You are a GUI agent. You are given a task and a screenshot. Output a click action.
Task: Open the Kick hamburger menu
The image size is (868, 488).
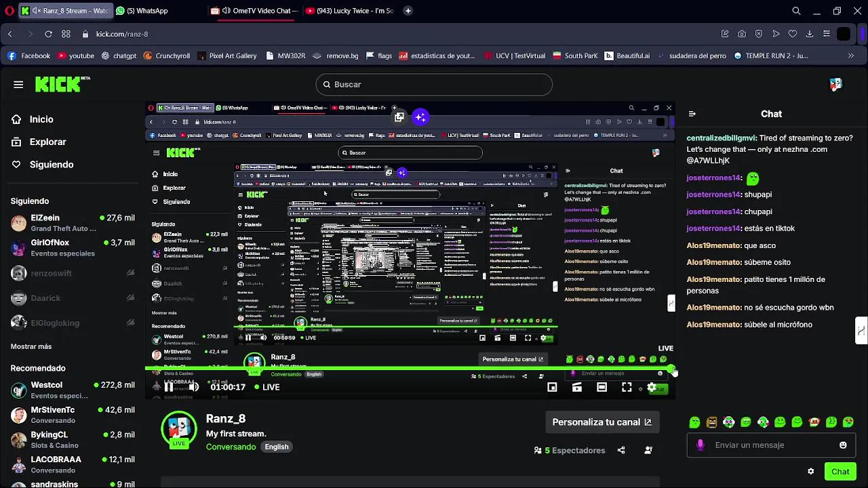point(18,85)
